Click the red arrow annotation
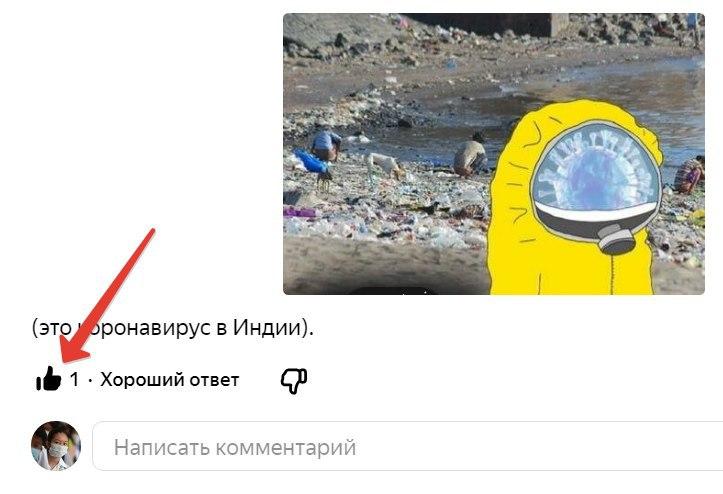723x494 pixels. (105, 296)
